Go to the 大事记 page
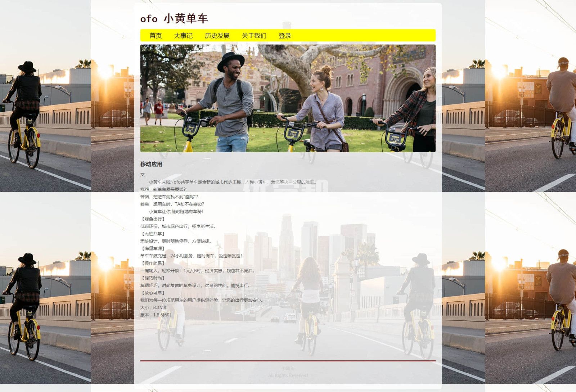Viewport: 576px width, 392px height. click(183, 36)
